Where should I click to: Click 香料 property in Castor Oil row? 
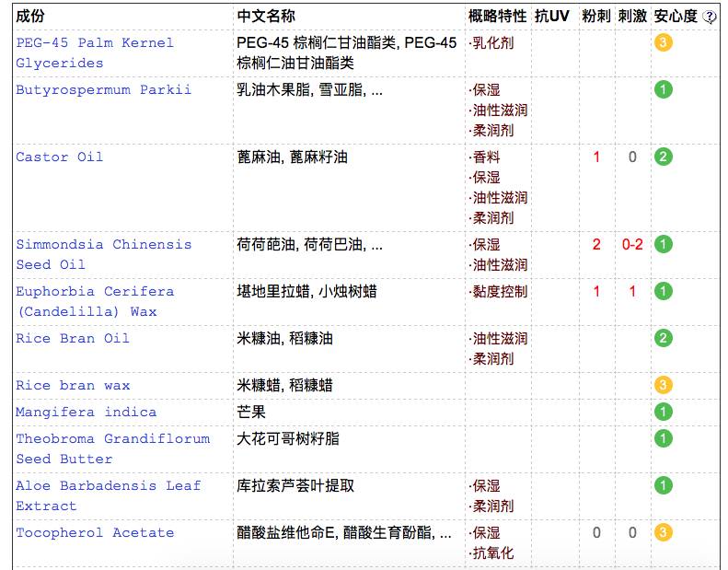485,157
